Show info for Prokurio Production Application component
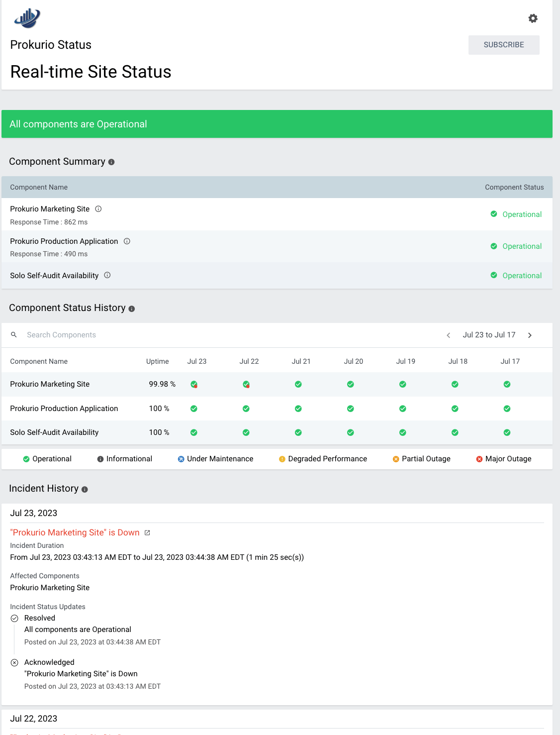 coord(127,241)
